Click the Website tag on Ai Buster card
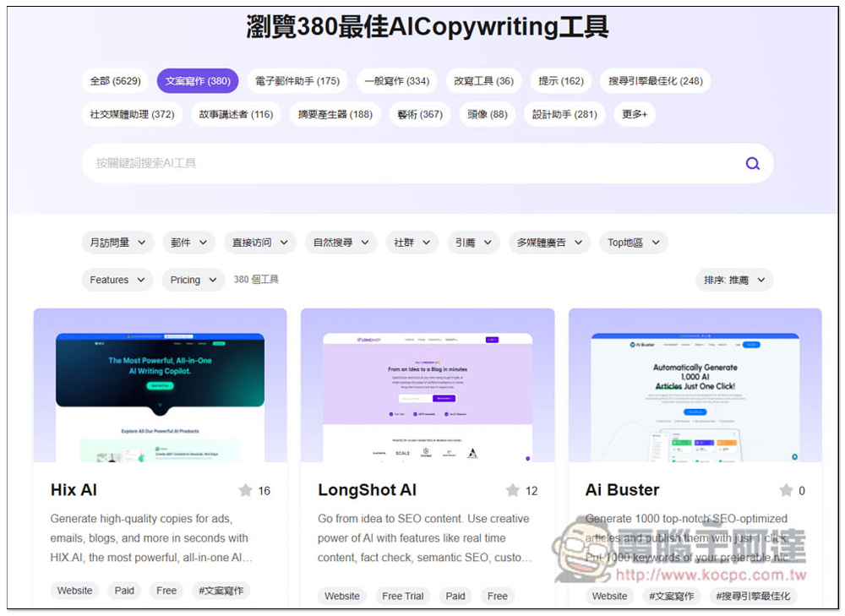Viewport: 845px width, 616px height. (x=609, y=596)
